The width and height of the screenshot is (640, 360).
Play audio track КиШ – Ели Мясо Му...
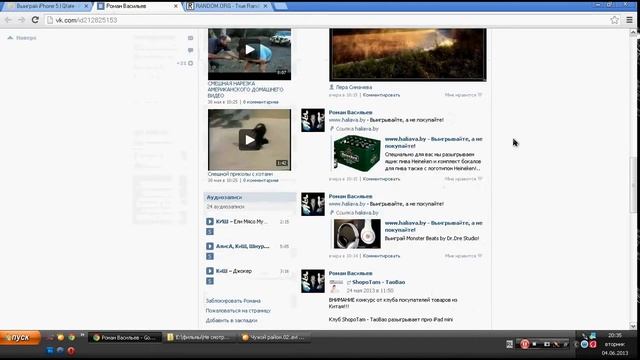pyautogui.click(x=210, y=222)
